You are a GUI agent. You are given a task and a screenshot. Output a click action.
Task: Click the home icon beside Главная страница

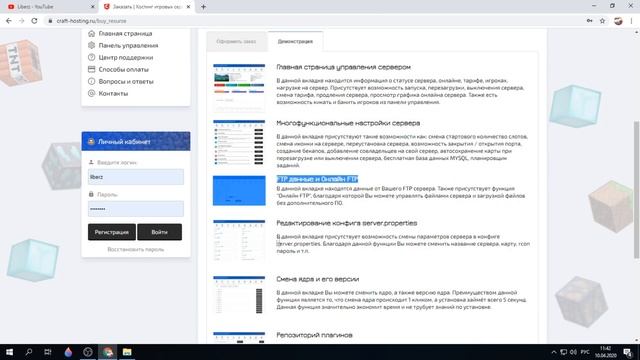pos(91,33)
